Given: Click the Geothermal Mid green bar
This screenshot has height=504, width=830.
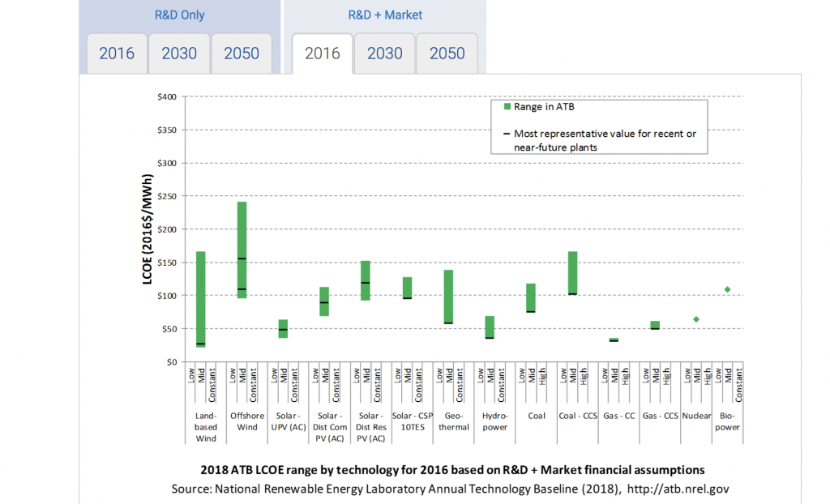Looking at the screenshot, I should coord(446,296).
